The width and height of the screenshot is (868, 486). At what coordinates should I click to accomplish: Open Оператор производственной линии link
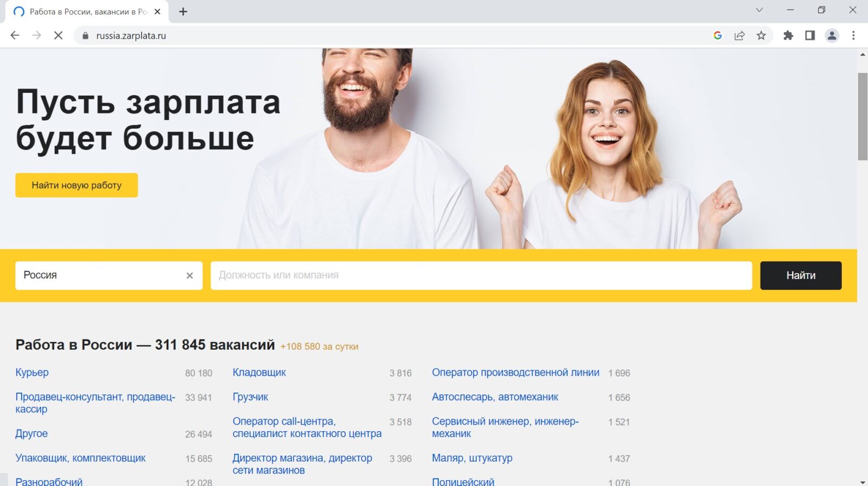pos(515,373)
